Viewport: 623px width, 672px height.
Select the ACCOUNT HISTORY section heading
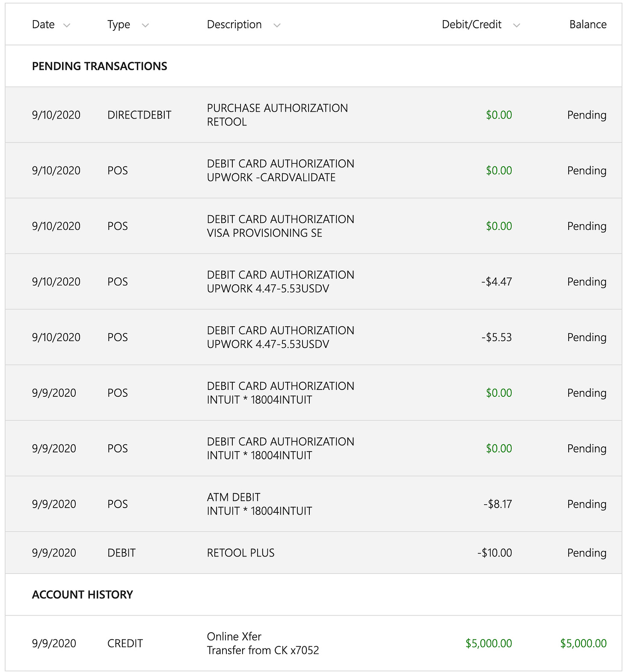pos(83,595)
